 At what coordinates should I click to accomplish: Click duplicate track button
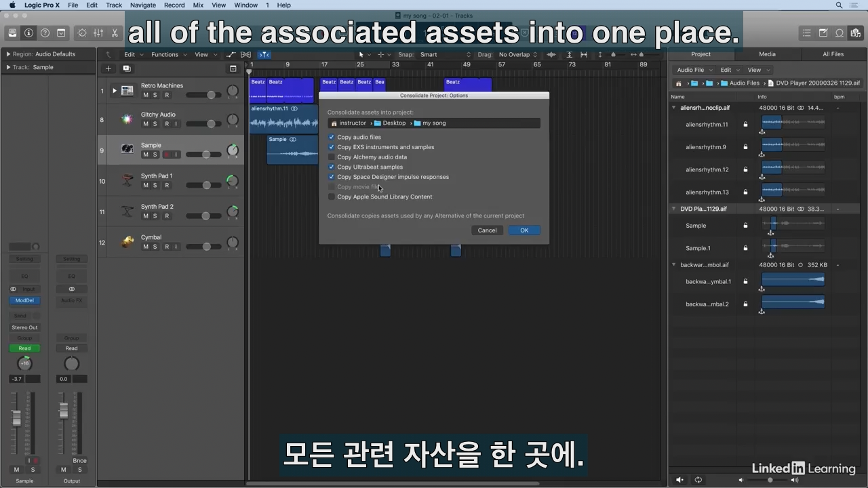click(x=126, y=68)
